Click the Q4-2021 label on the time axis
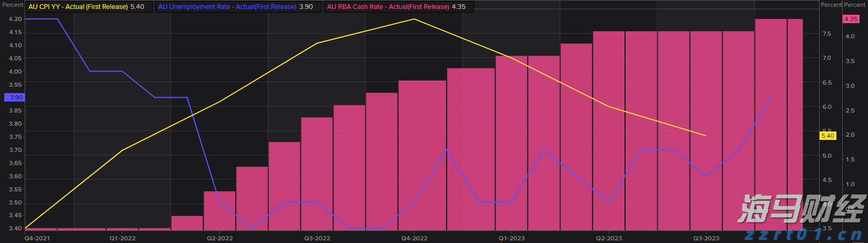This screenshot has width=868, height=243. tap(38, 238)
